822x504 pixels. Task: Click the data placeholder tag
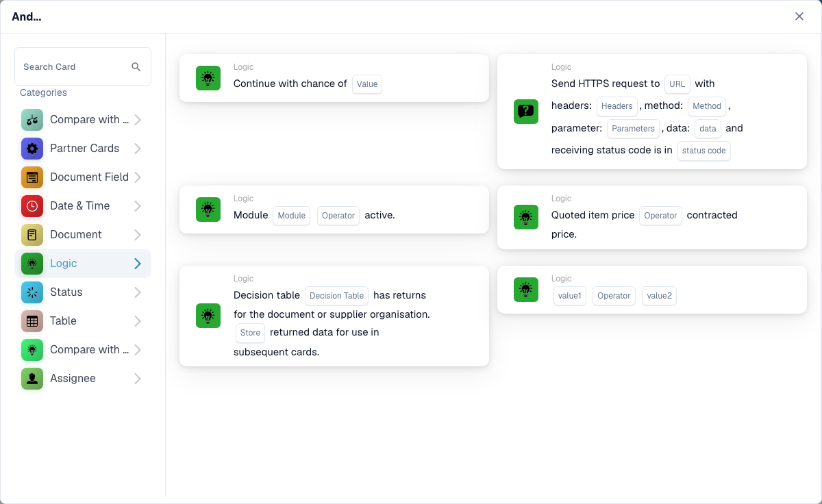708,128
